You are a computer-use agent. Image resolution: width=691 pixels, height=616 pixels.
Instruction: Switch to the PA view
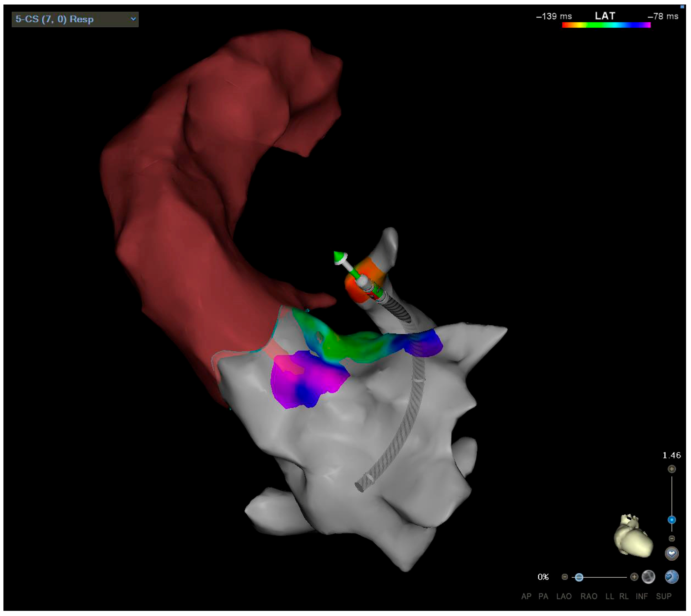click(543, 596)
